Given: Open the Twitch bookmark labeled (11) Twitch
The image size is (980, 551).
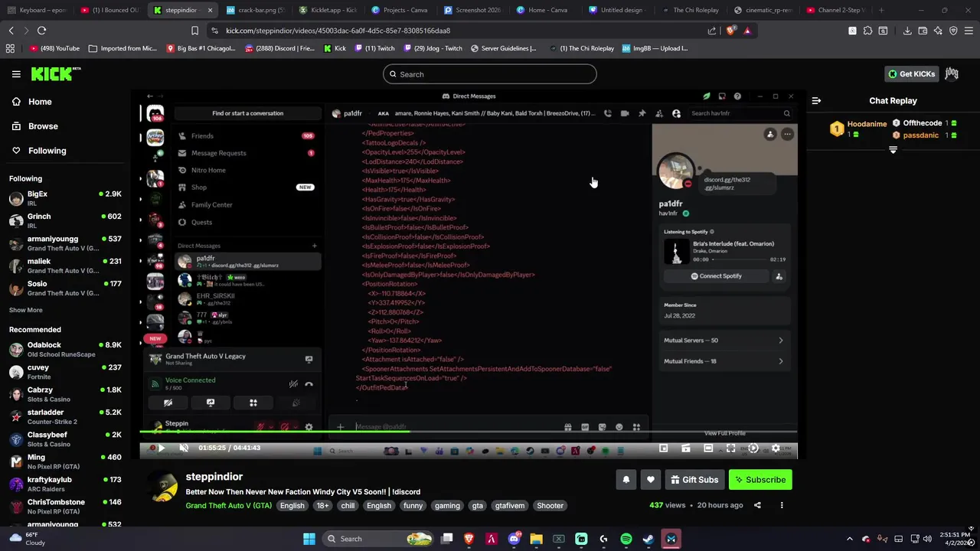Looking at the screenshot, I should 373,48.
